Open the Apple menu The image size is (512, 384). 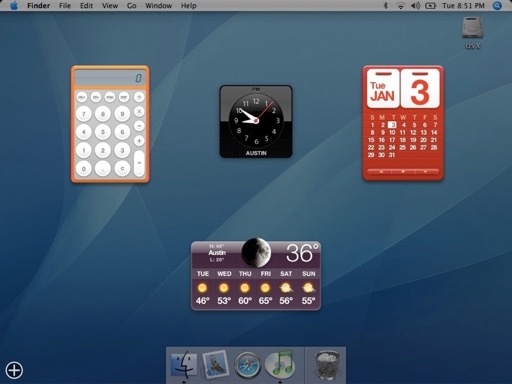14,6
